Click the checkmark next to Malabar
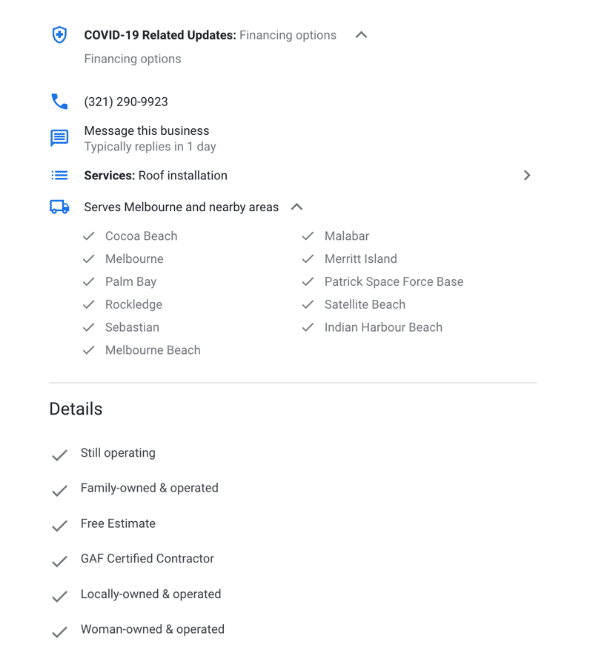Image resolution: width=604 pixels, height=661 pixels. [308, 236]
